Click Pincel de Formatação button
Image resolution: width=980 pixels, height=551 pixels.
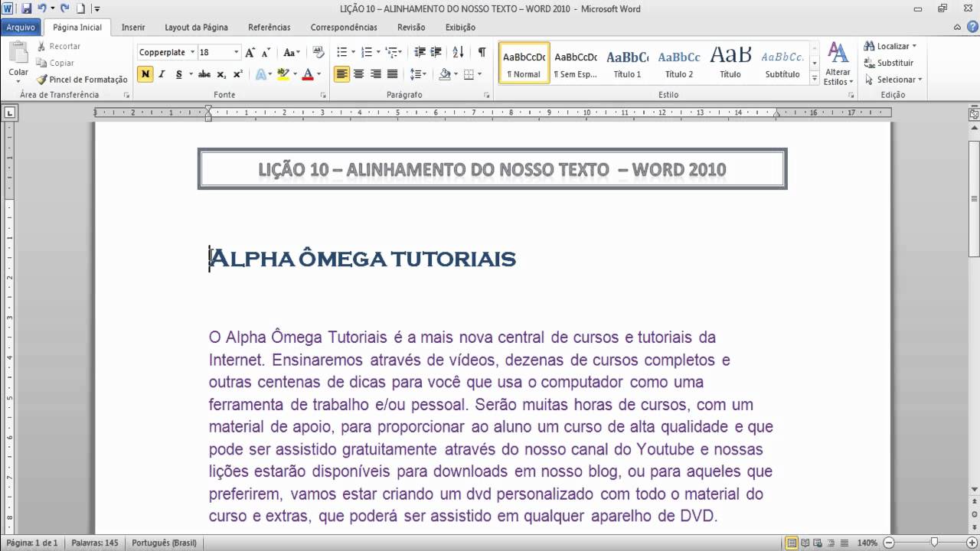point(82,80)
